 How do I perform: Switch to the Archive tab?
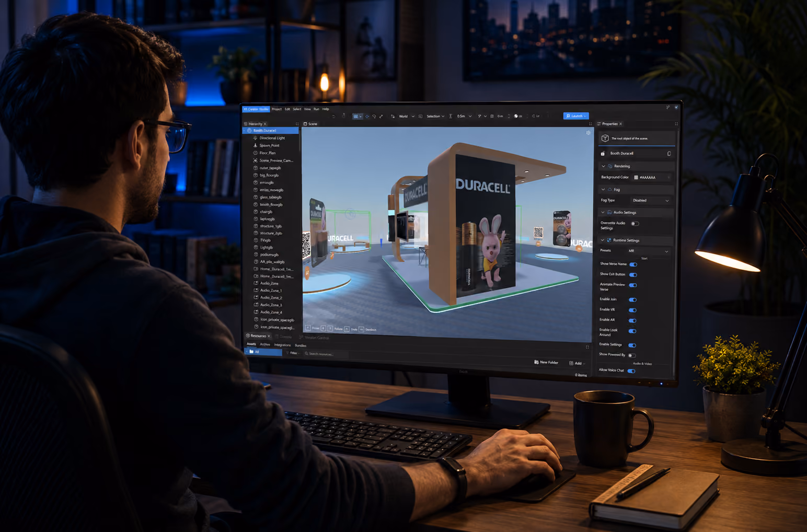265,344
